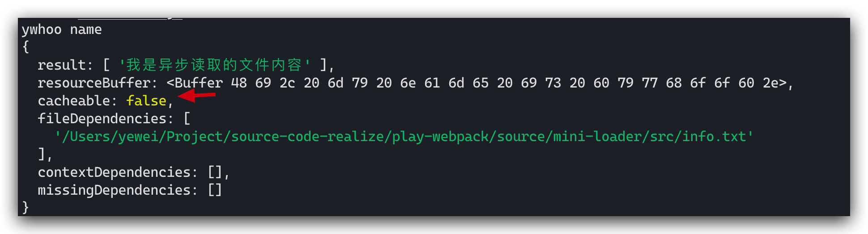This screenshot has width=868, height=234.
Task: Click the fileDependencies property key
Action: pyautogui.click(x=102, y=119)
